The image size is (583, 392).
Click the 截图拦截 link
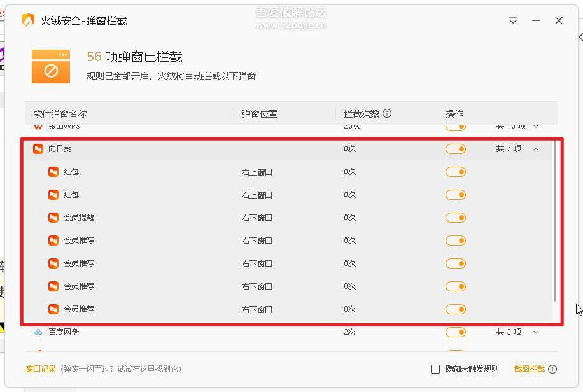529,369
